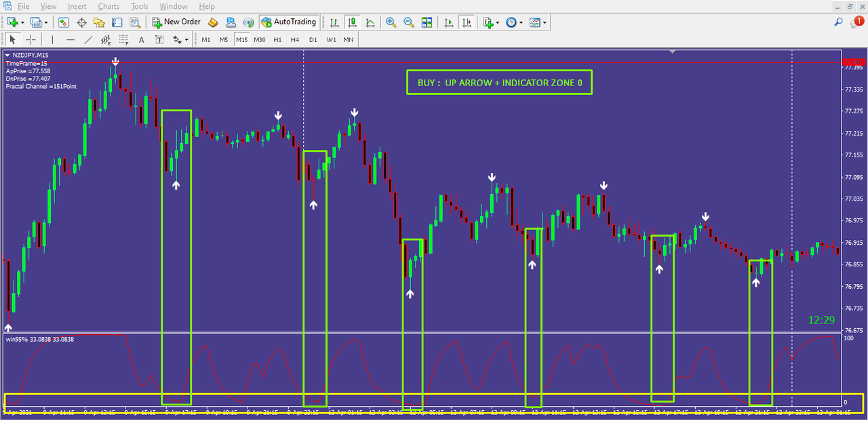Zoom in on the chart
This screenshot has height=421, width=868.
391,22
